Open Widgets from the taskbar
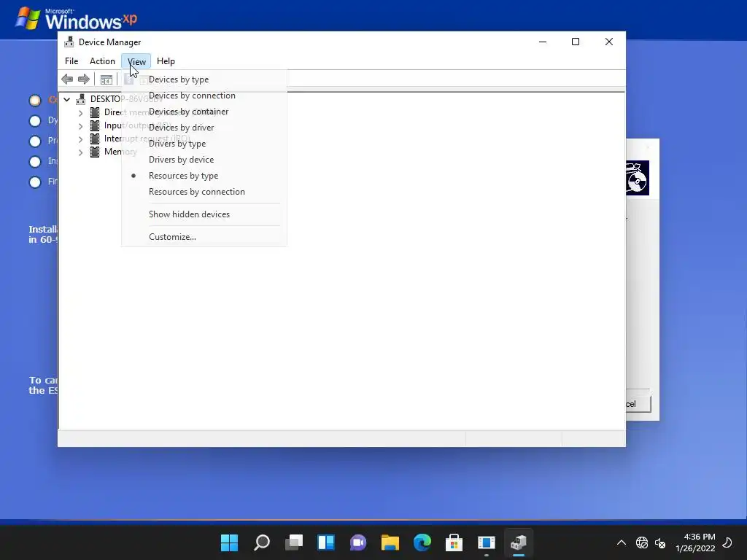Image resolution: width=747 pixels, height=560 pixels. pos(326,542)
